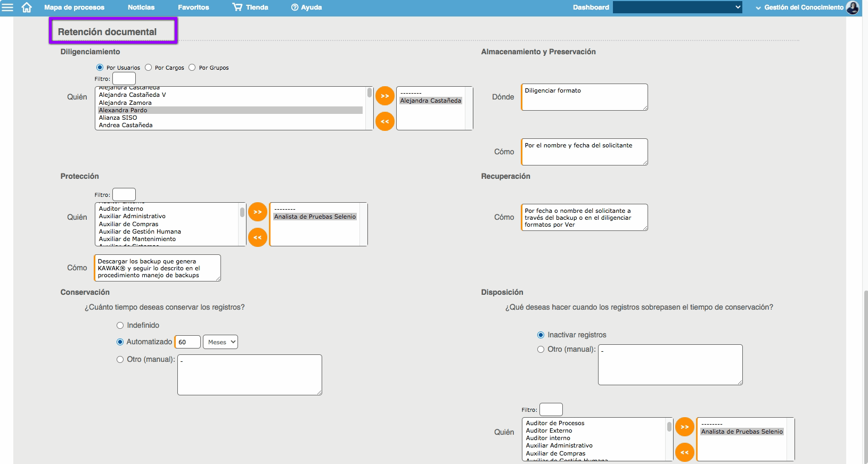Select Alejandra Castañeda V in list
Viewport: 868px width, 464px height.
pyautogui.click(x=230, y=95)
